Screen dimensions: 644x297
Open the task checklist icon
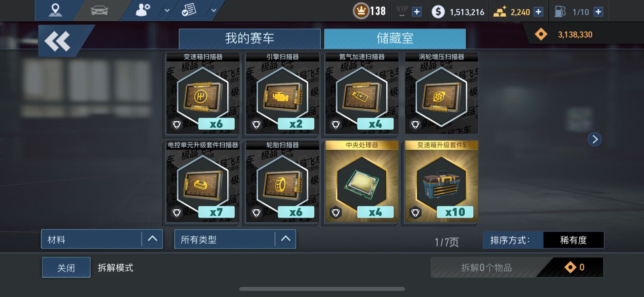(189, 10)
